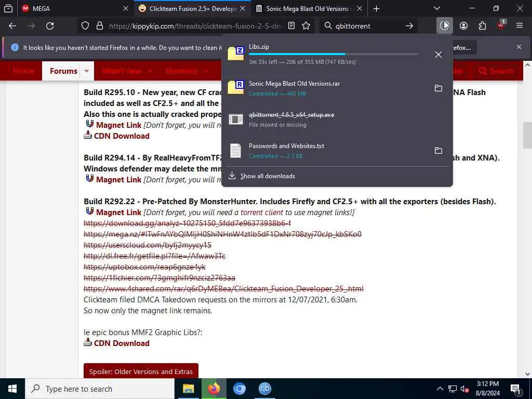Open the forum Search link
The height and width of the screenshot is (399, 532).
(496, 71)
